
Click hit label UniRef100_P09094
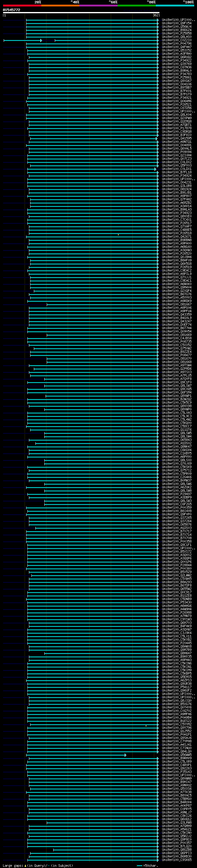[x=177, y=151]
